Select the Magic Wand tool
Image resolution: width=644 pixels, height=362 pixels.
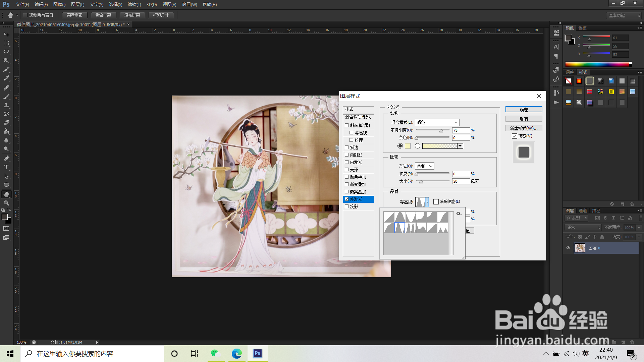pyautogui.click(x=6, y=61)
